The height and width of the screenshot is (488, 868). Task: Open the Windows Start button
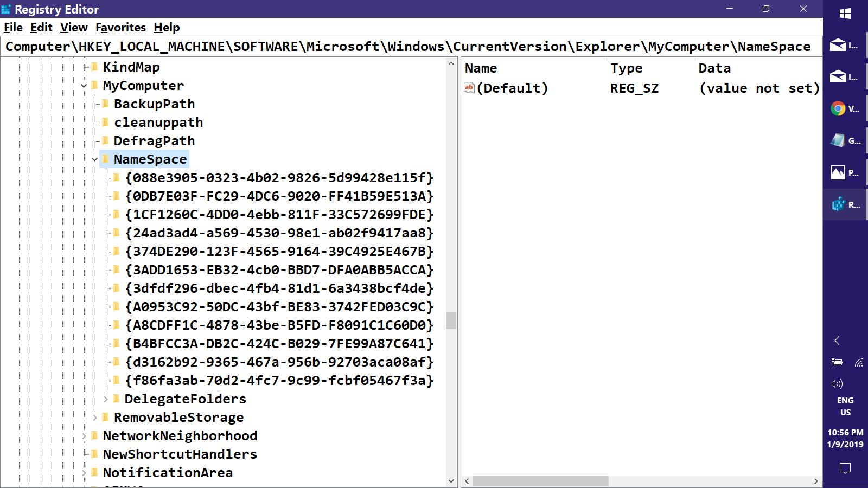point(845,14)
